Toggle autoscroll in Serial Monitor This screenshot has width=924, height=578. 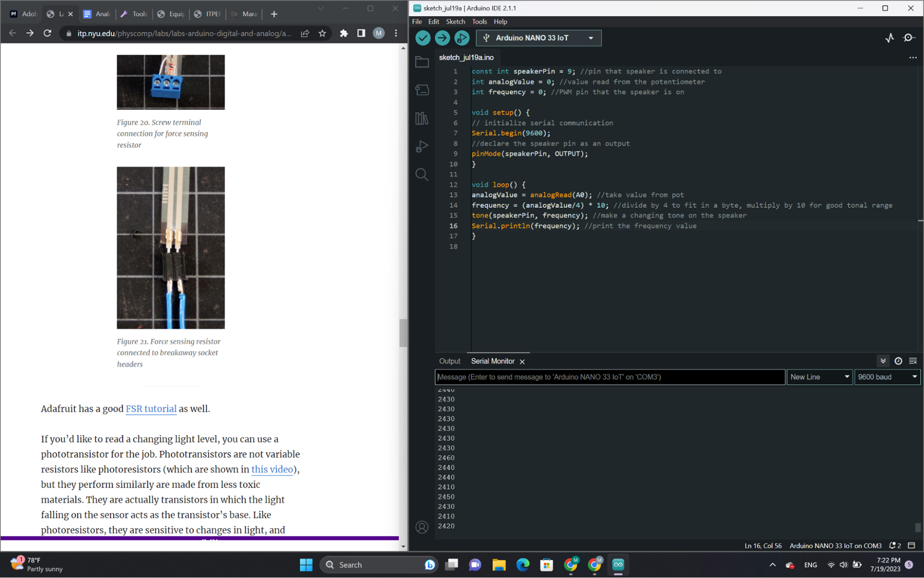(x=883, y=361)
